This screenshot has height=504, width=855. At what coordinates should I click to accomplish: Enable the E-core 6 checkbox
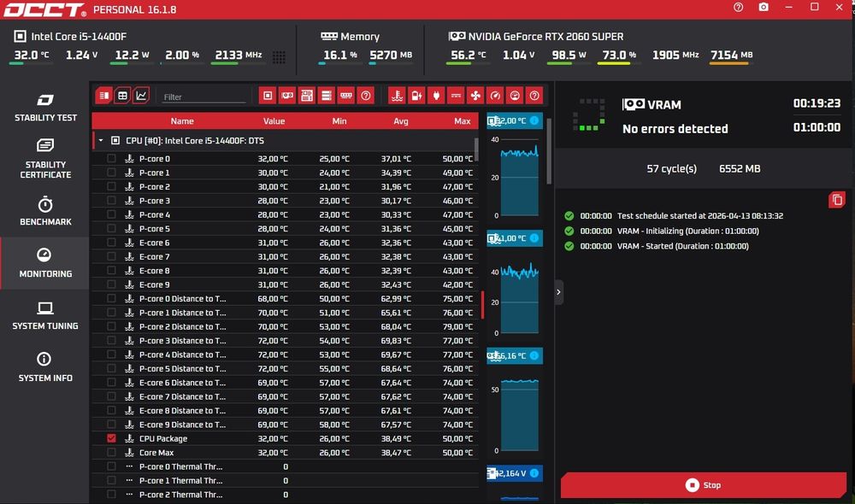click(111, 243)
